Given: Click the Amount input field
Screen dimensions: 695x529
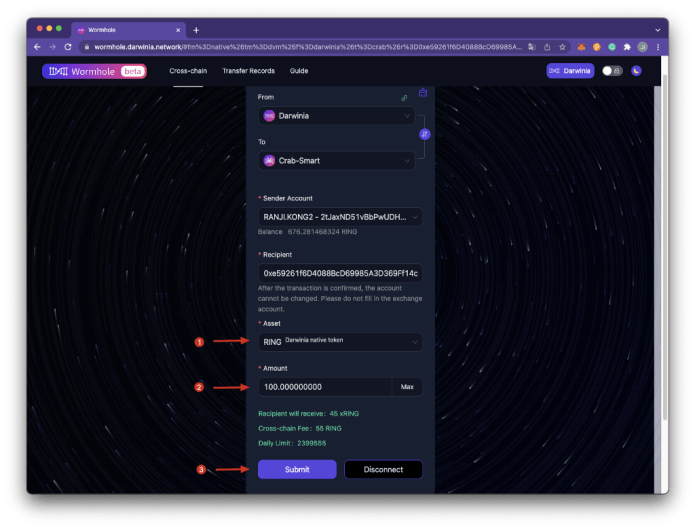Looking at the screenshot, I should (325, 387).
